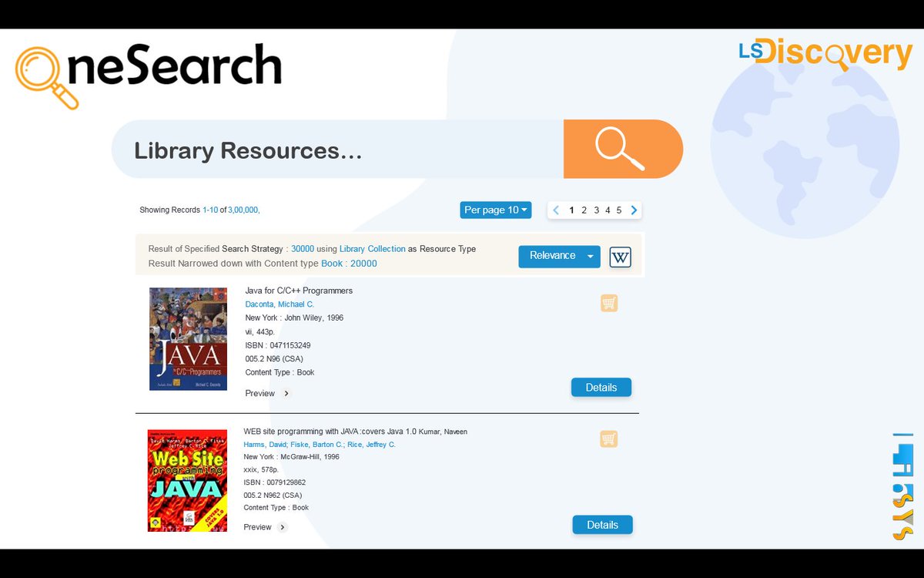Focus the Library Resources search field

tap(337, 149)
